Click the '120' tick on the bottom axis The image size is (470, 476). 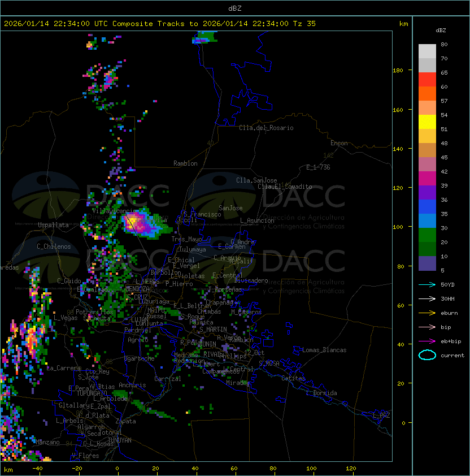coord(351,469)
